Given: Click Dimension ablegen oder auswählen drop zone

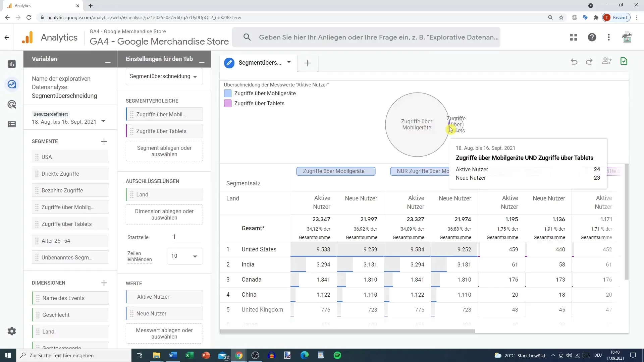Looking at the screenshot, I should 164,215.
